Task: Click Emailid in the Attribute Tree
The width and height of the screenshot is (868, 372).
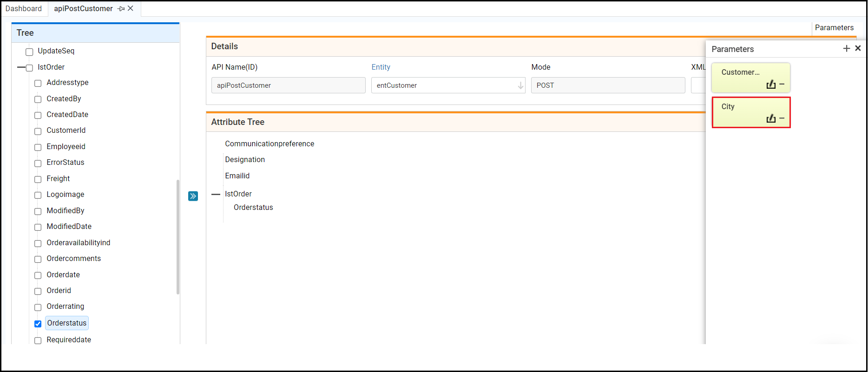Action: [237, 176]
